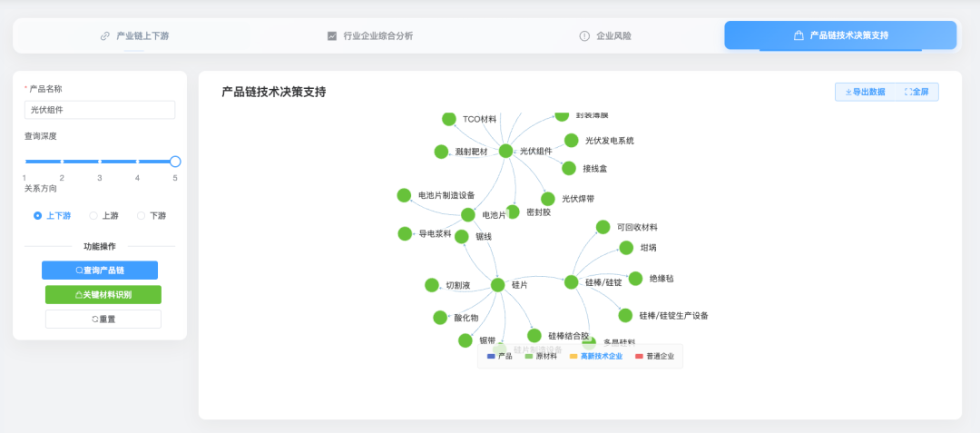Click the 查询深度 label
Viewport: 980px width, 433px height.
pos(41,135)
